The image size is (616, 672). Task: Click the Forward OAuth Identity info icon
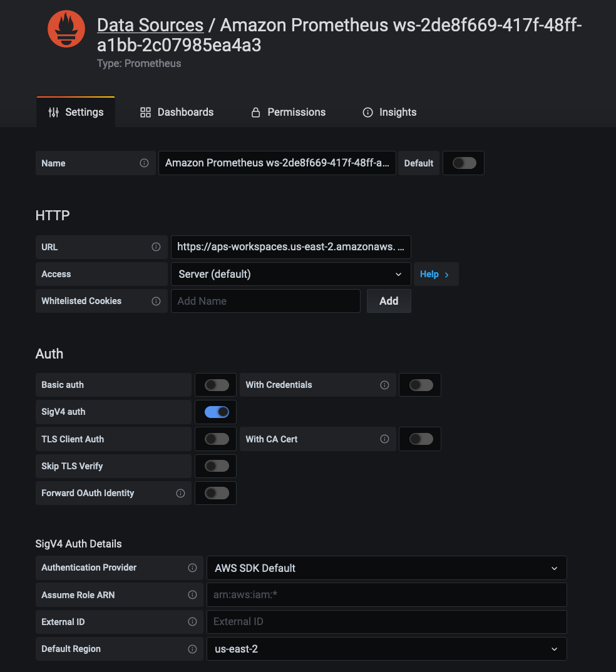click(180, 493)
